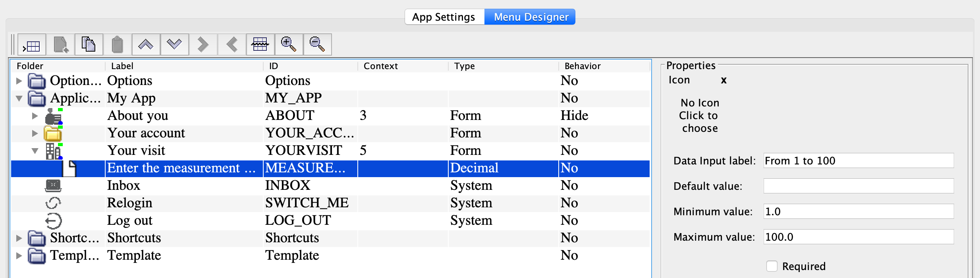This screenshot has height=278, width=980.
Task: Expand the Your account row
Action: coord(35,133)
